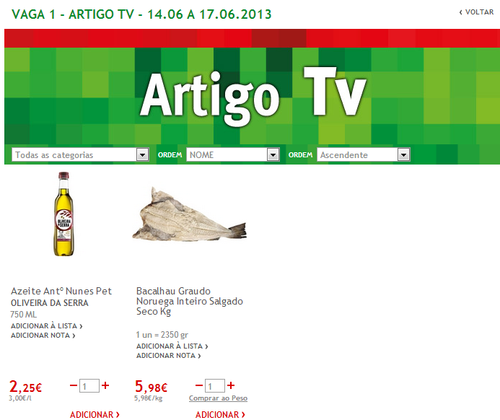Add a note to the olive oil

point(43,335)
